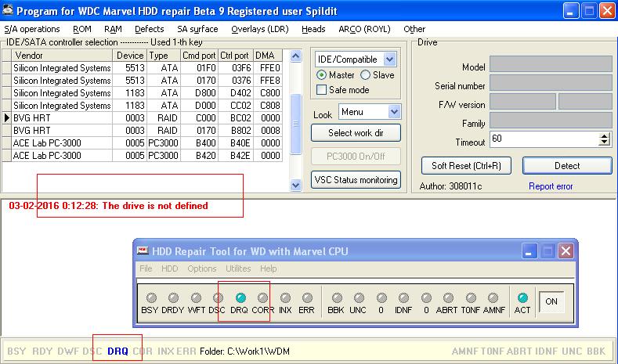Click the Serial number field
618x364 pixels.
click(551, 83)
